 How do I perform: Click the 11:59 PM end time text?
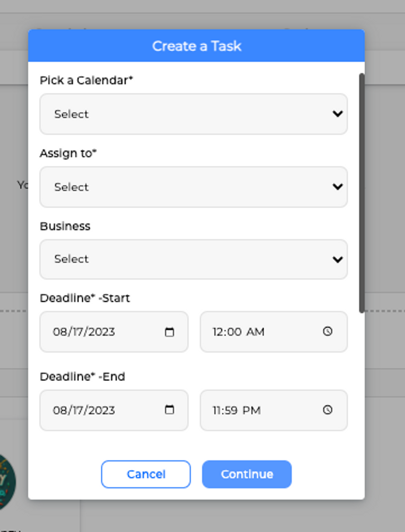[236, 410]
